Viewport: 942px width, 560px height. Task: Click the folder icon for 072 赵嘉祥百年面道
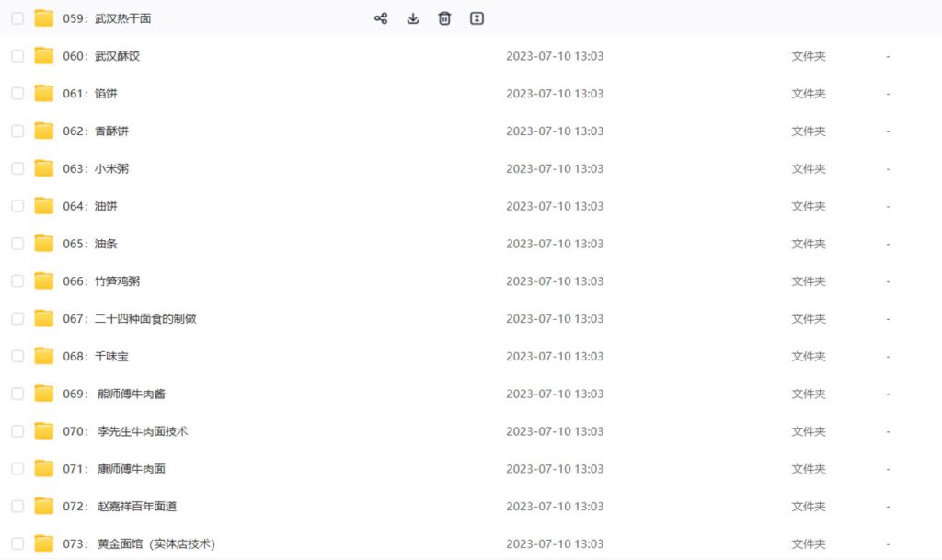[44, 506]
